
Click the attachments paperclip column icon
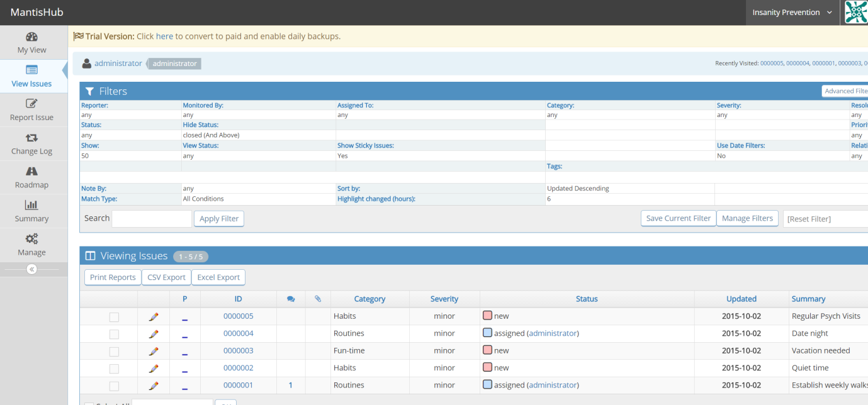pos(318,299)
